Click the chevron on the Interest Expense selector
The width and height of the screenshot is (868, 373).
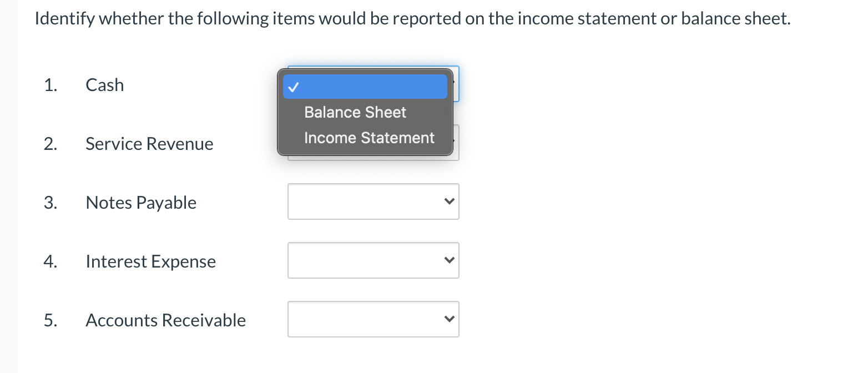click(x=450, y=260)
